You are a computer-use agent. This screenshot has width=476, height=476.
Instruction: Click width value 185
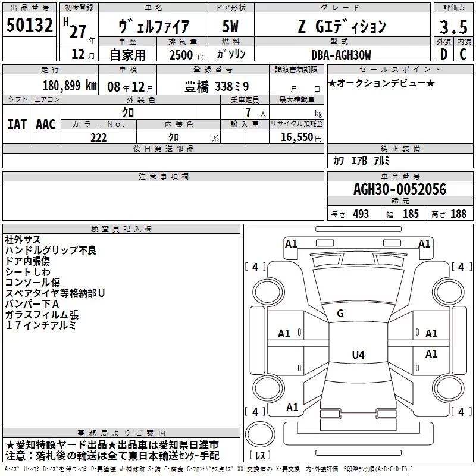point(411,214)
